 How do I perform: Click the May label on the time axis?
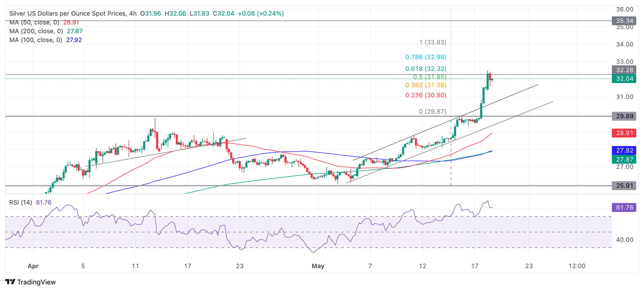click(x=317, y=266)
